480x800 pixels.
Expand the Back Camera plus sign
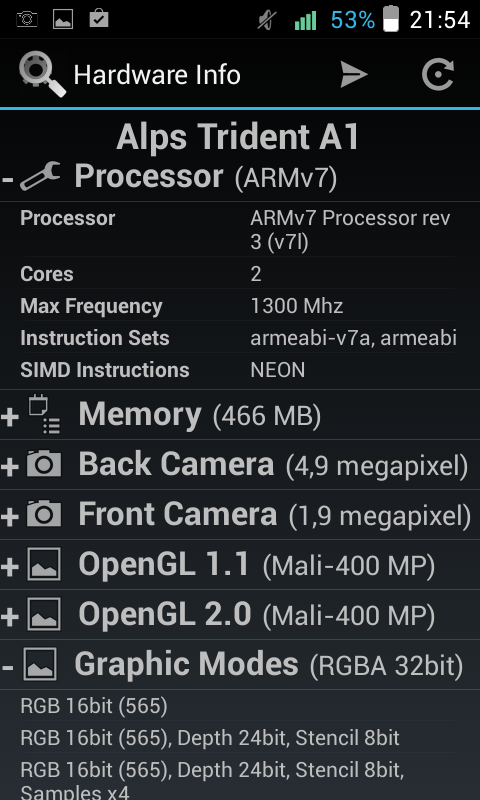pos(10,467)
